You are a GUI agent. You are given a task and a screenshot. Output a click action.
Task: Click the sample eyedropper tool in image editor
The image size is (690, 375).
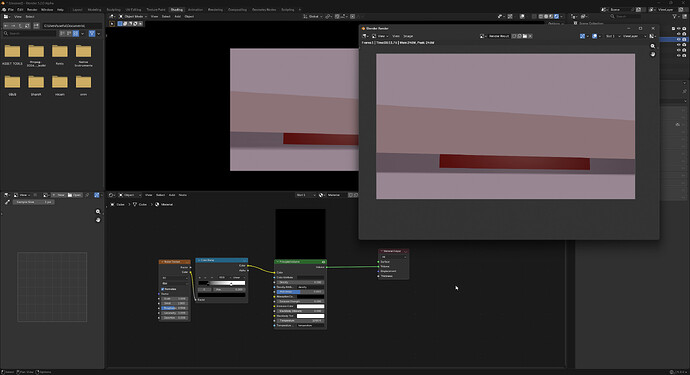pyautogui.click(x=7, y=202)
